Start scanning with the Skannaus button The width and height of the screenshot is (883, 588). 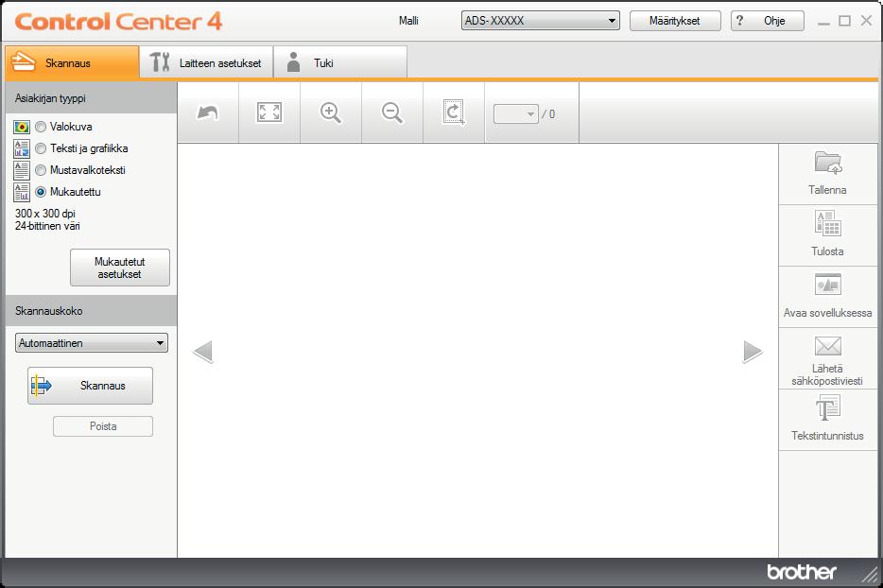pos(90,386)
